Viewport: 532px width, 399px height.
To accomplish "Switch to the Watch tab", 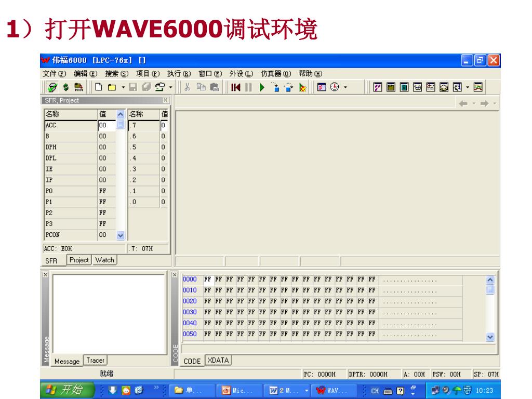I will (104, 260).
